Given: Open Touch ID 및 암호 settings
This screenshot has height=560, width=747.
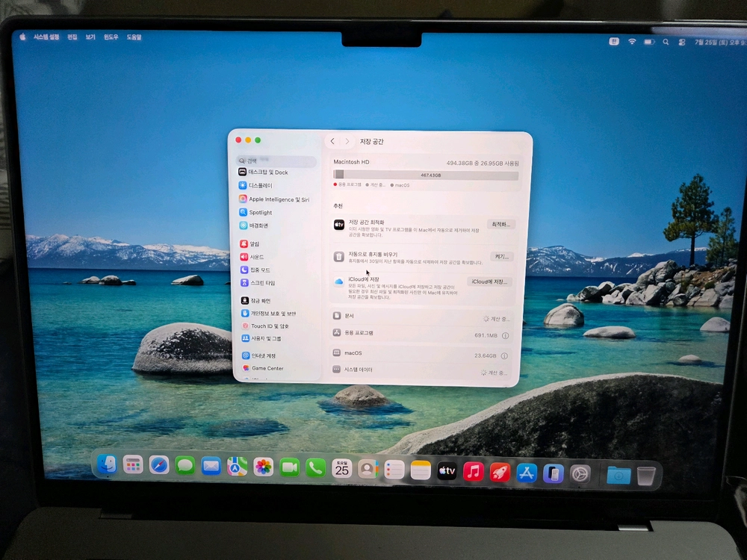Looking at the screenshot, I should [x=265, y=326].
